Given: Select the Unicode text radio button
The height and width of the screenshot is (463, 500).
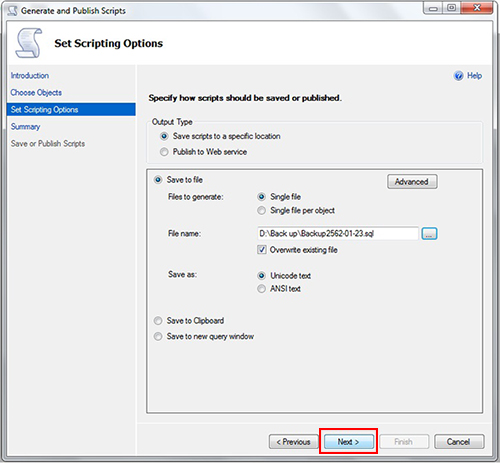Looking at the screenshot, I should (x=261, y=276).
